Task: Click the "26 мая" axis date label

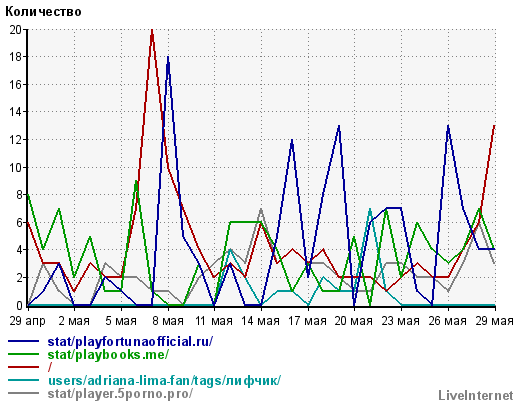Action: point(447,321)
